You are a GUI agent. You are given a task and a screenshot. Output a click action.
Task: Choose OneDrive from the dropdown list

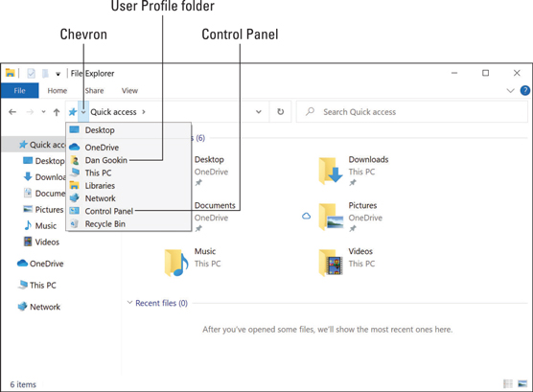128,148
